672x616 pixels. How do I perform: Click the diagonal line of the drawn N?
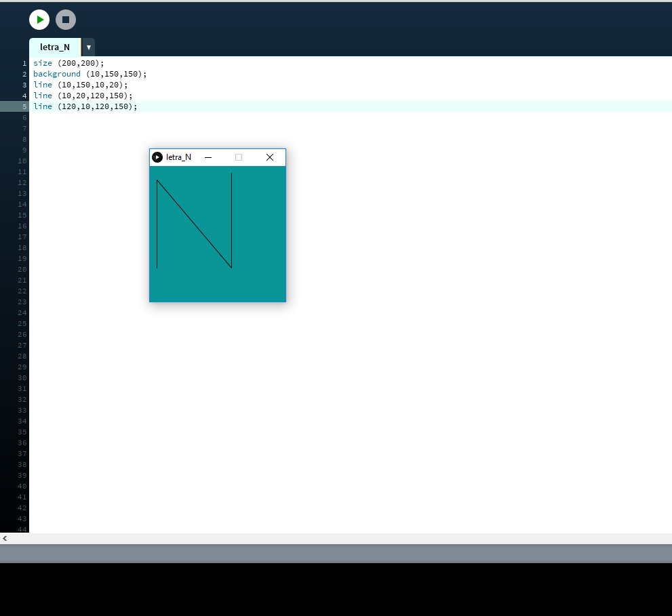click(194, 224)
